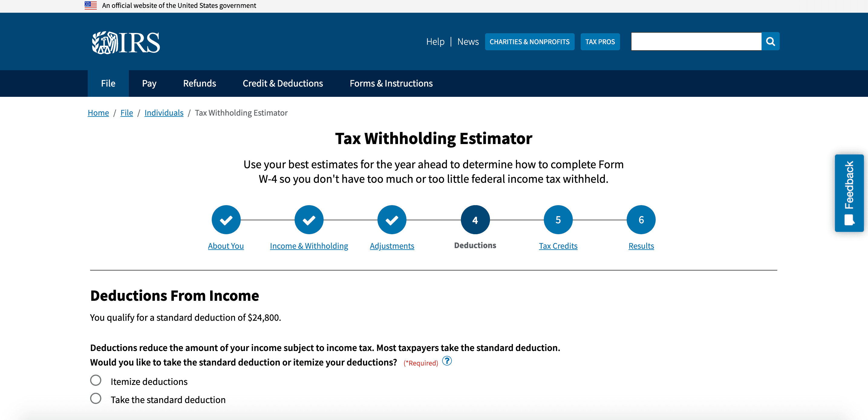Screen dimensions: 868x420
Task: Expand the Forms & Instructions menu
Action: (391, 83)
